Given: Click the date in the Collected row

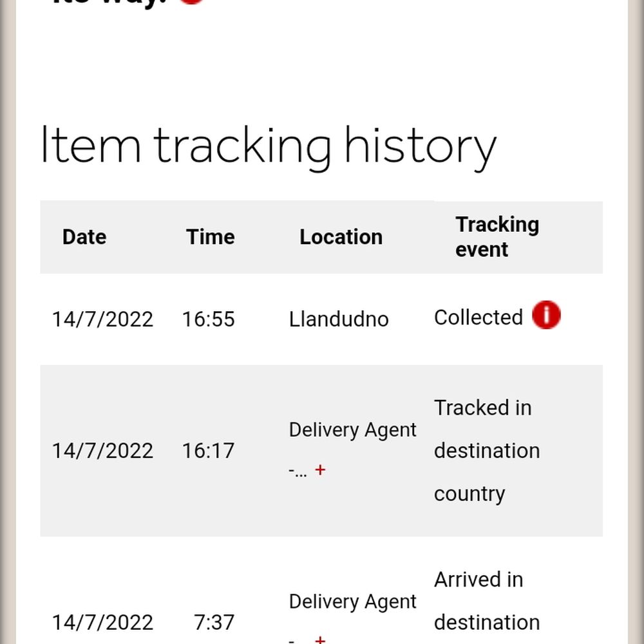Looking at the screenshot, I should tap(102, 319).
